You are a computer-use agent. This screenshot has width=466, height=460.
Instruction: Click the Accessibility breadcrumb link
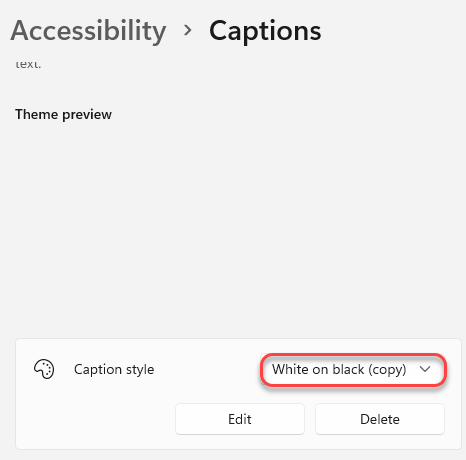tap(88, 31)
